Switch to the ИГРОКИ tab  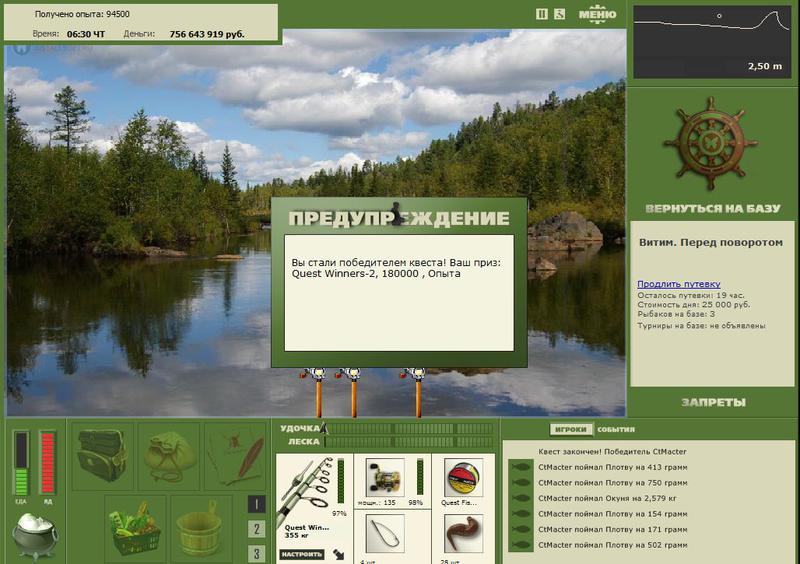pyautogui.click(x=570, y=430)
